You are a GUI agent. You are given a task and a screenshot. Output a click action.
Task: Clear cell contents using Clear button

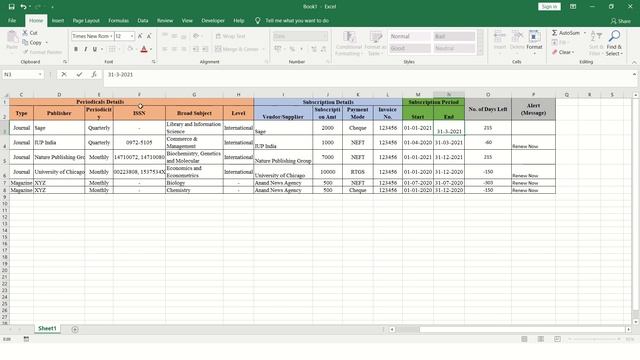[562, 52]
